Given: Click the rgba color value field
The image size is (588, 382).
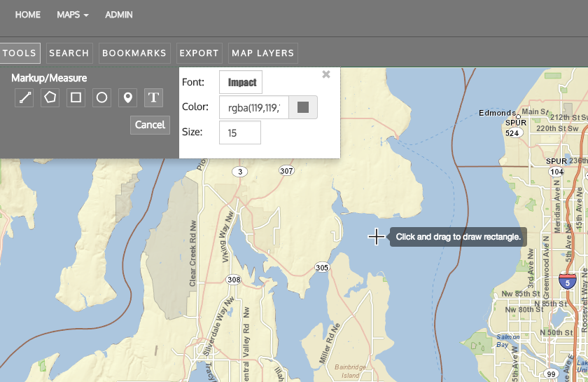Looking at the screenshot, I should [x=253, y=107].
